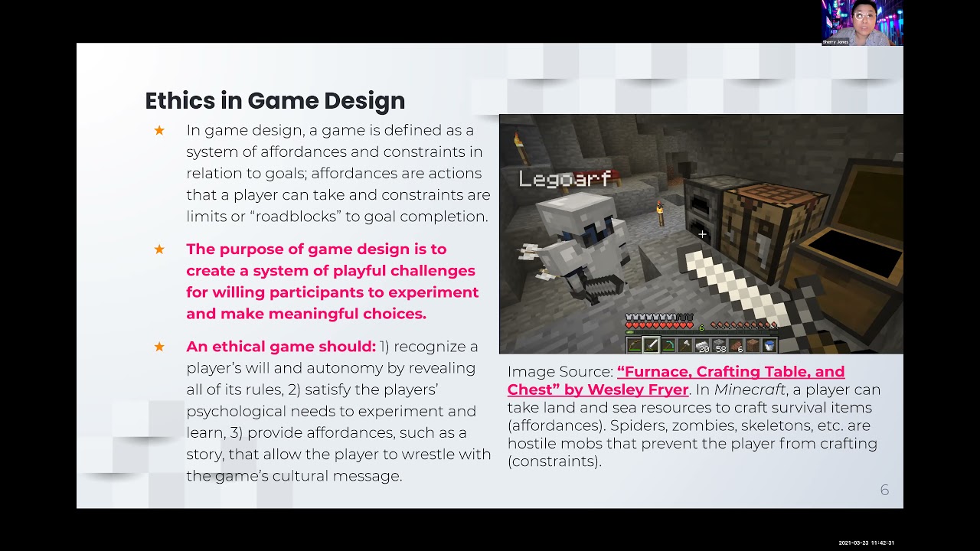980x551 pixels.
Task: Click the bold text An ethical game should:
Action: click(x=281, y=347)
